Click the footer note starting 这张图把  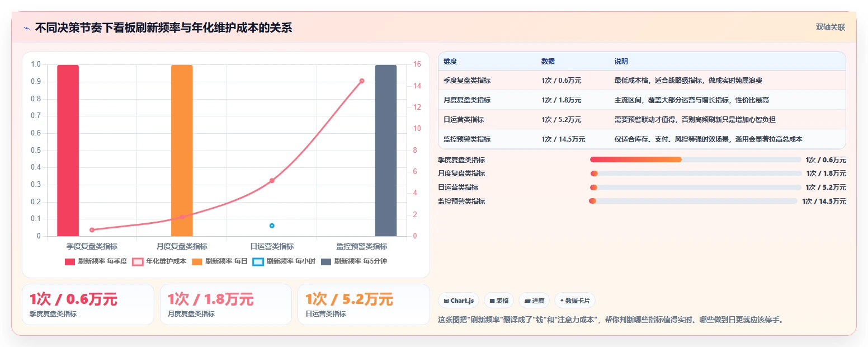click(611, 320)
